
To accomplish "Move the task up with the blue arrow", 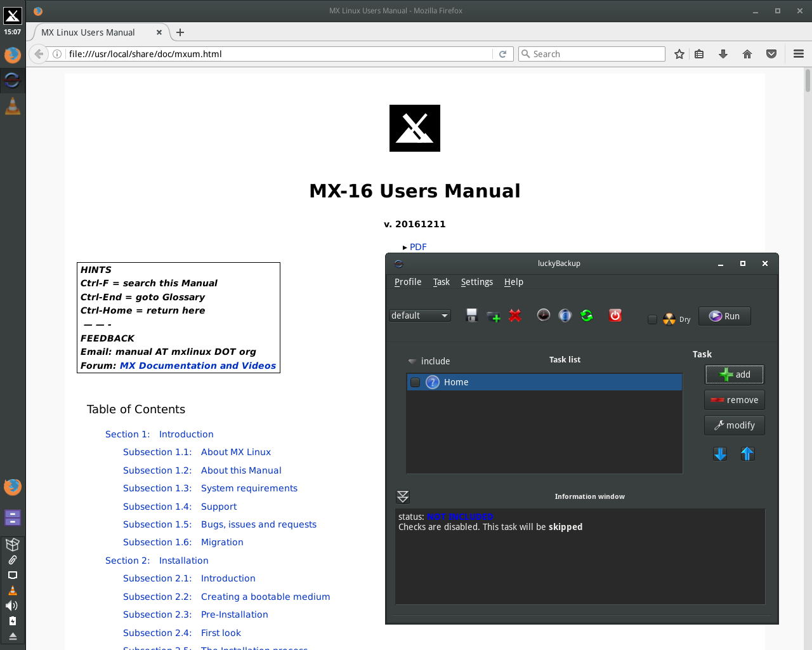I will [x=747, y=454].
